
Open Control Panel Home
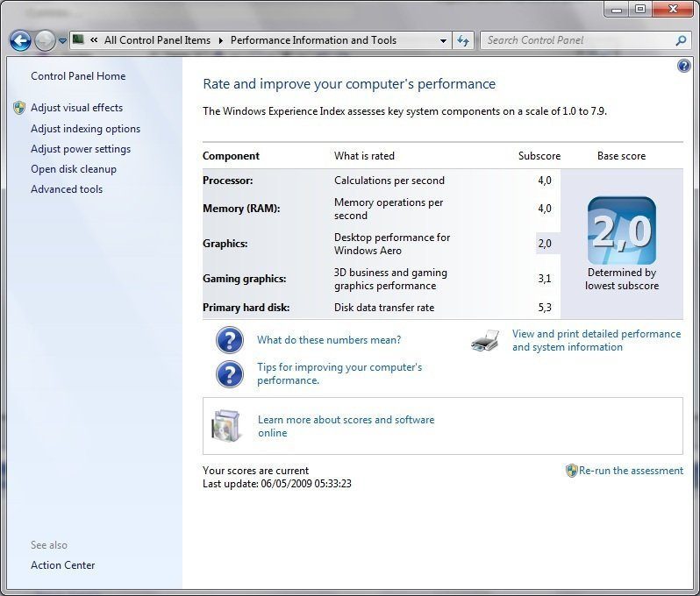tap(78, 76)
